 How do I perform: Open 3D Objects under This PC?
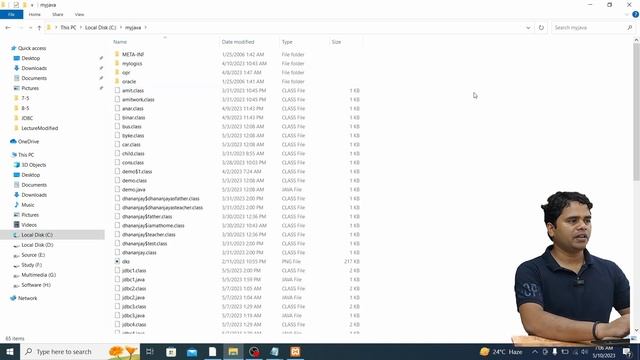pyautogui.click(x=33, y=165)
